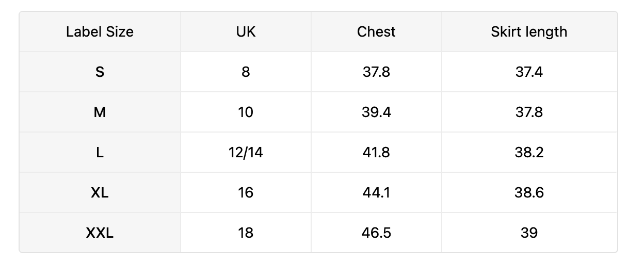Click the S label size cell
This screenshot has height=263, width=644.
click(100, 72)
